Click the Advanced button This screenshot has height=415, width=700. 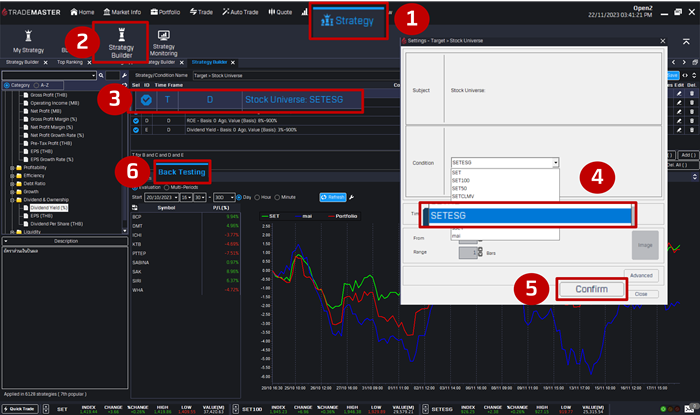(x=641, y=275)
